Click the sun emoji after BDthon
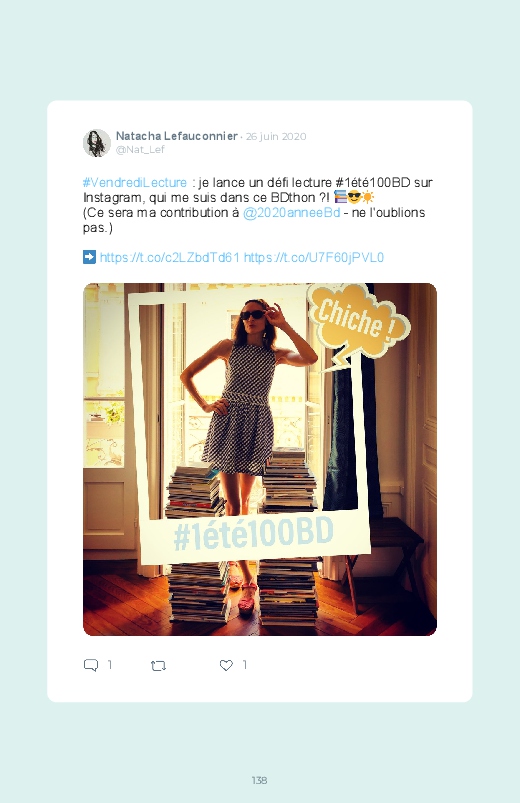 pyautogui.click(x=368, y=197)
